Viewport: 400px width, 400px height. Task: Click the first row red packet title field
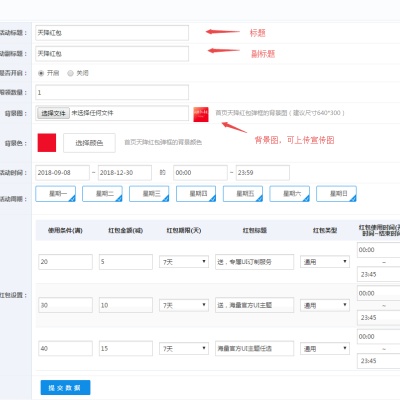point(254,262)
